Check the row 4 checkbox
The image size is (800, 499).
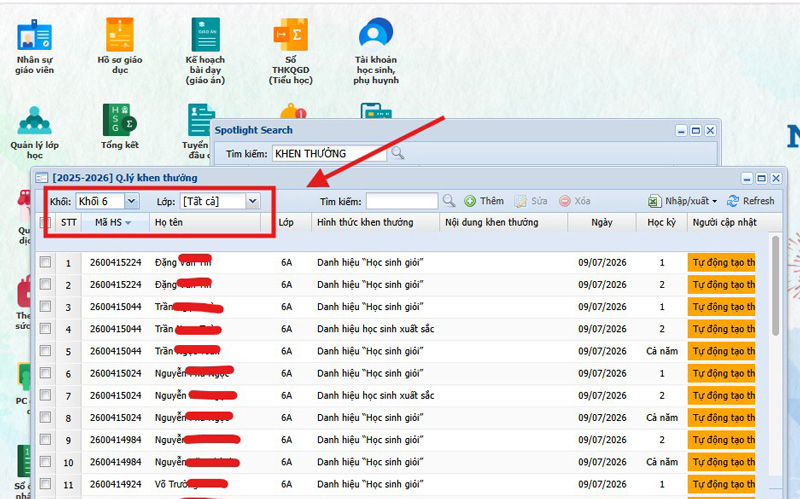(x=45, y=329)
